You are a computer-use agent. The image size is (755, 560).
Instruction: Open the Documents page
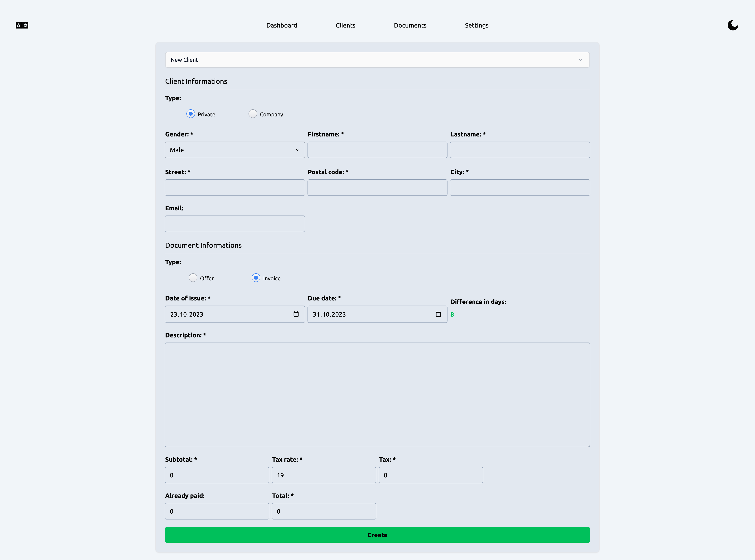point(410,25)
